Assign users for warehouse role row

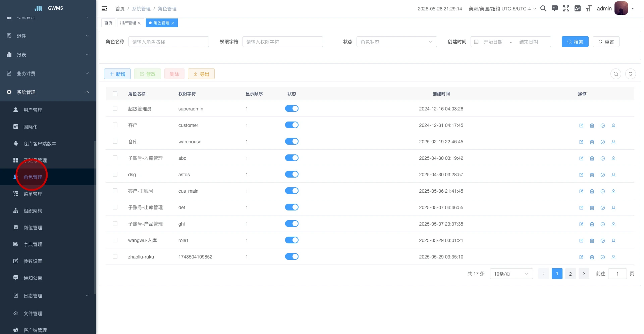[x=613, y=142]
